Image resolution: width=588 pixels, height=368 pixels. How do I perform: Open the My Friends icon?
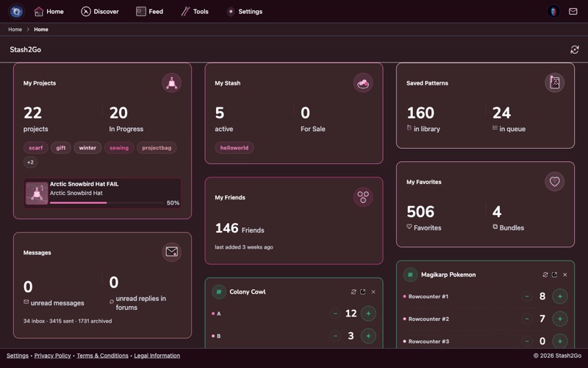[x=362, y=197]
